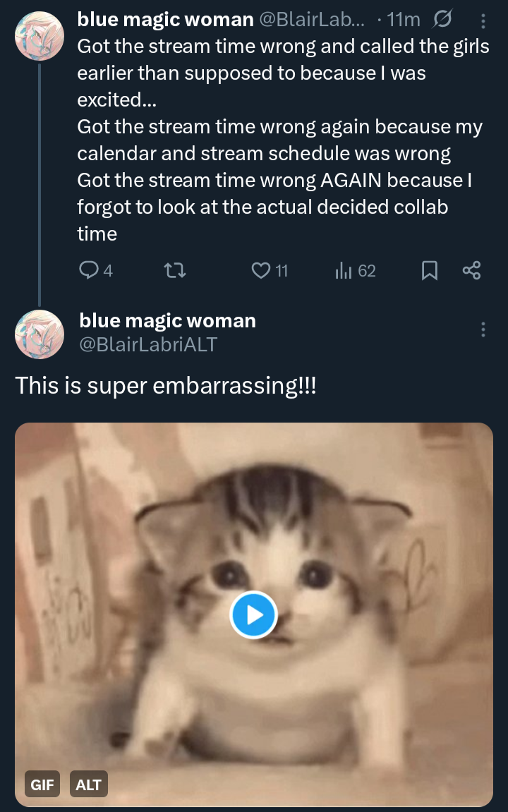Tap blue magic woman name in top tweet
Image resolution: width=508 pixels, height=812 pixels.
pos(165,20)
